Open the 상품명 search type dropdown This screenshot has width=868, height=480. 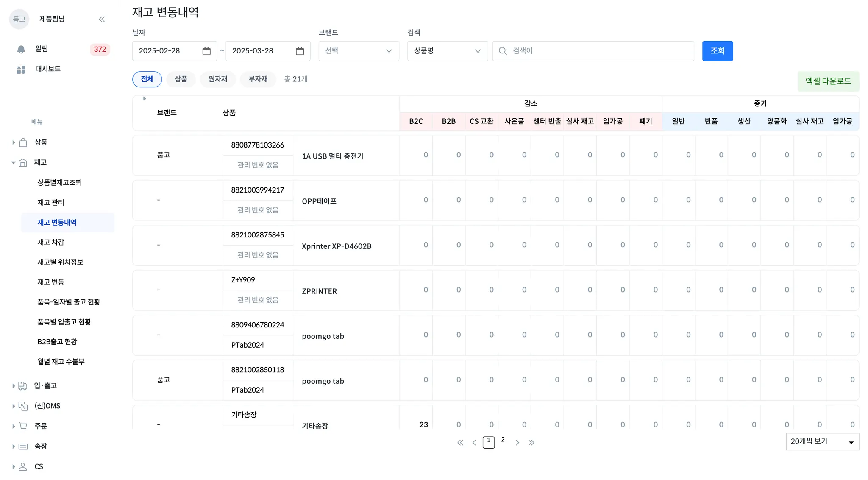[447, 51]
